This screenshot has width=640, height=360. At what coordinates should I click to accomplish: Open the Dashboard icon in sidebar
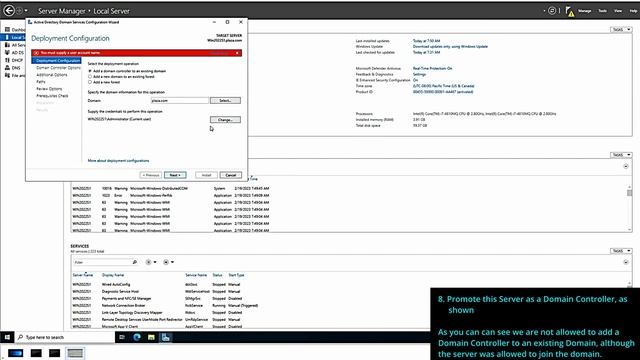click(7, 30)
